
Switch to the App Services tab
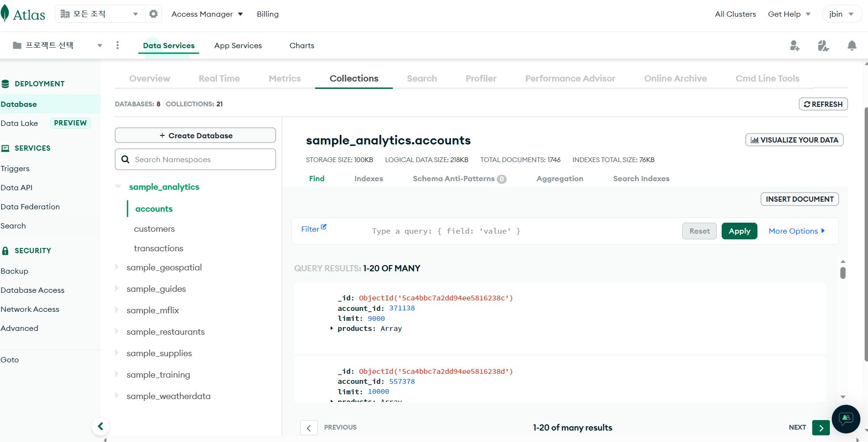tap(238, 45)
